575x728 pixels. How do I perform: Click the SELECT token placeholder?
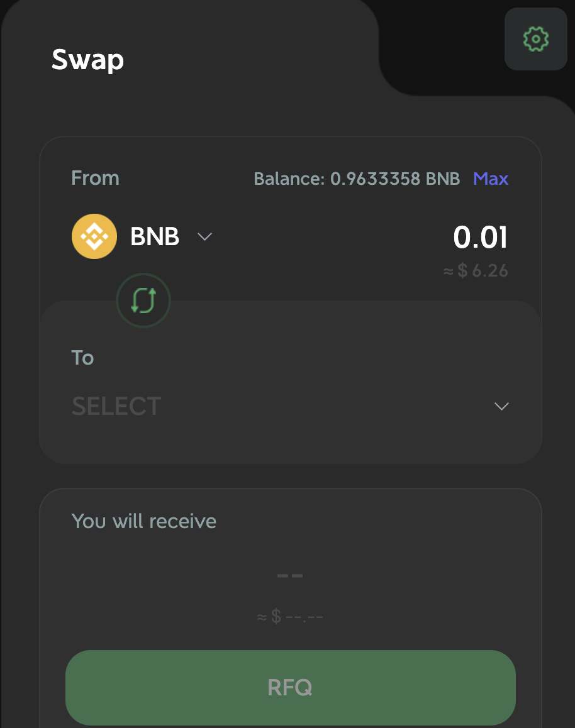116,406
